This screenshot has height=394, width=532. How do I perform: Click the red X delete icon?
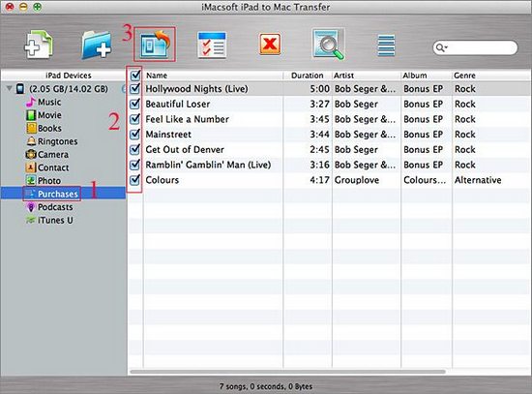(270, 45)
